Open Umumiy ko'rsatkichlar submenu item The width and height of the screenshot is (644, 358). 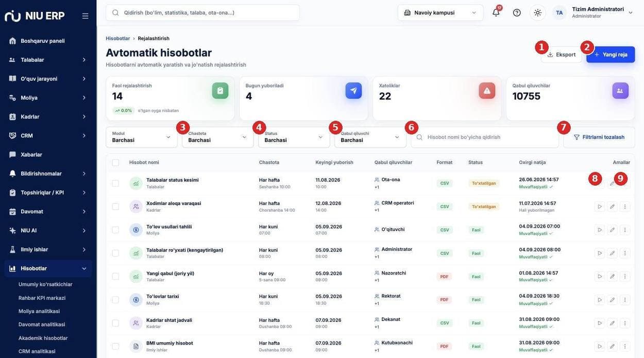click(x=45, y=284)
